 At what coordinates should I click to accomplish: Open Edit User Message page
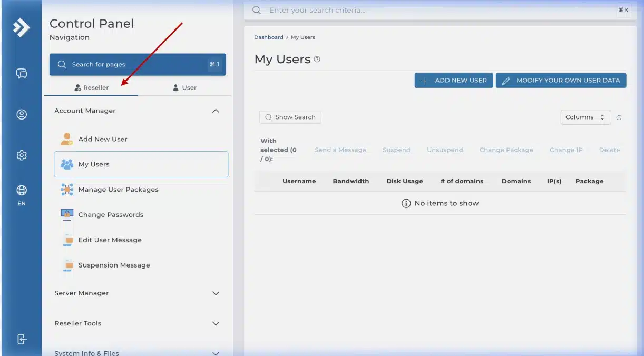[141, 240]
